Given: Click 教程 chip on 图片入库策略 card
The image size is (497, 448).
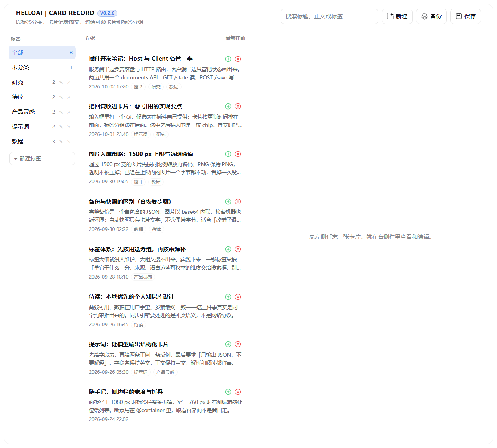Looking at the screenshot, I should click(x=156, y=182).
